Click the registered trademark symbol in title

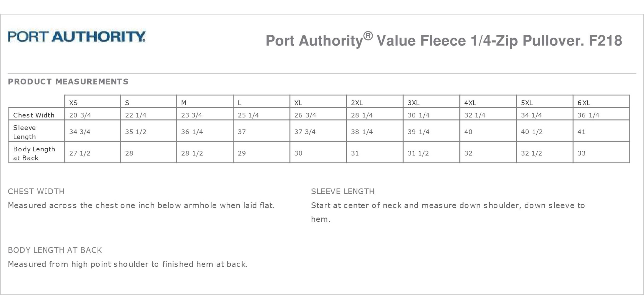pos(368,36)
